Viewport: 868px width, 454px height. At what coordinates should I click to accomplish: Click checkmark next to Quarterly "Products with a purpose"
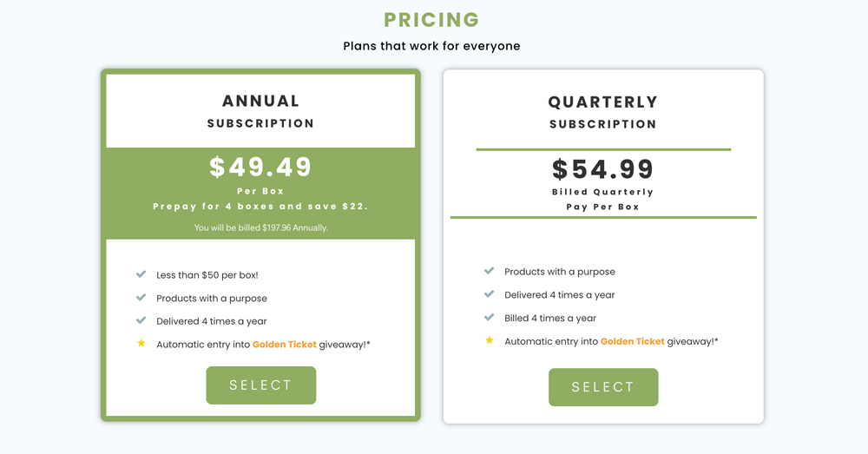[x=489, y=271]
